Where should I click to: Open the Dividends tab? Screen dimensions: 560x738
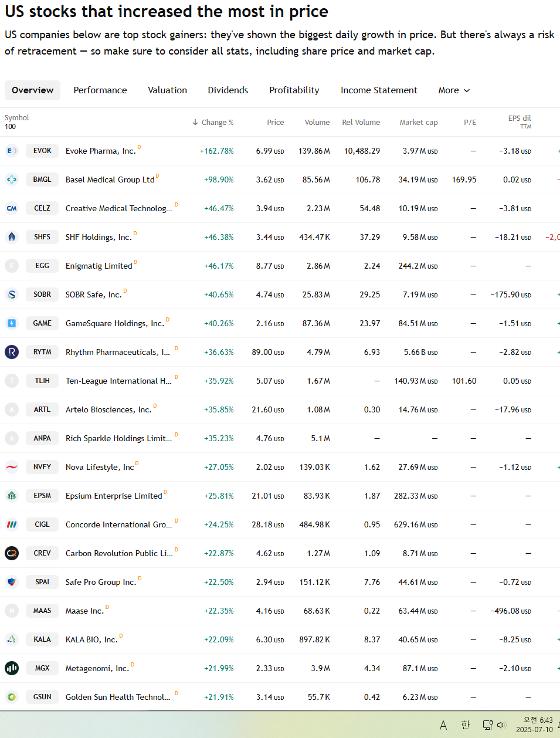[228, 90]
